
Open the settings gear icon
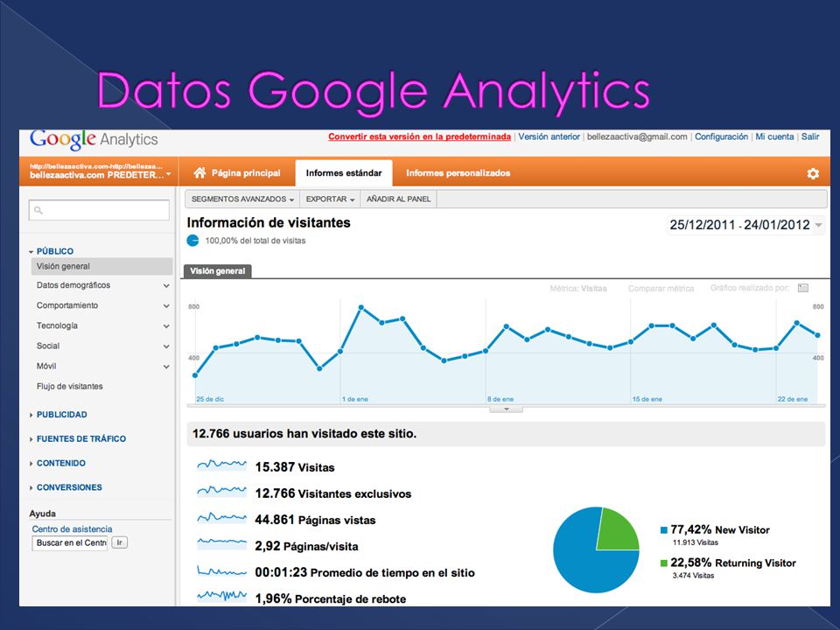(813, 173)
